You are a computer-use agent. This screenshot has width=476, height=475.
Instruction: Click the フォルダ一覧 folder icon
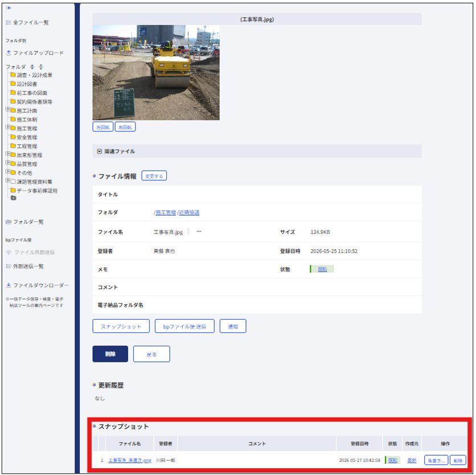pyautogui.click(x=9, y=222)
